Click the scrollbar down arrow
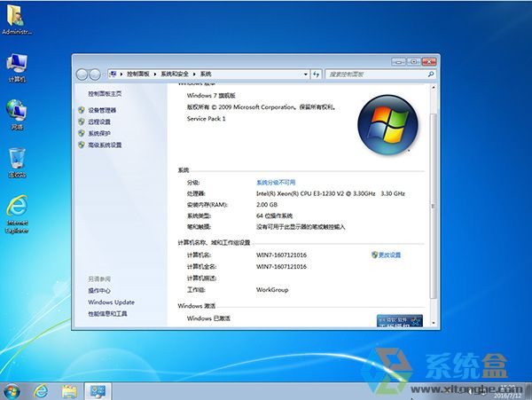 pyautogui.click(x=433, y=324)
